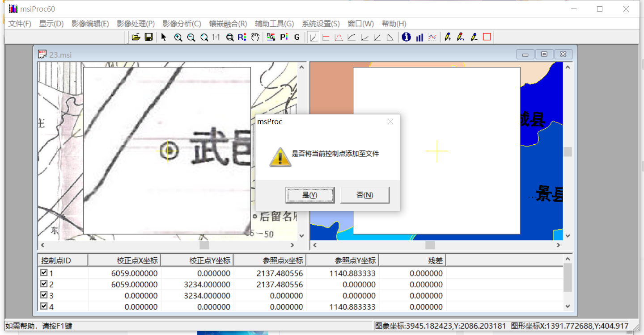Select the delete control point pencil tool
The width and height of the screenshot is (644, 335).
coord(474,37)
